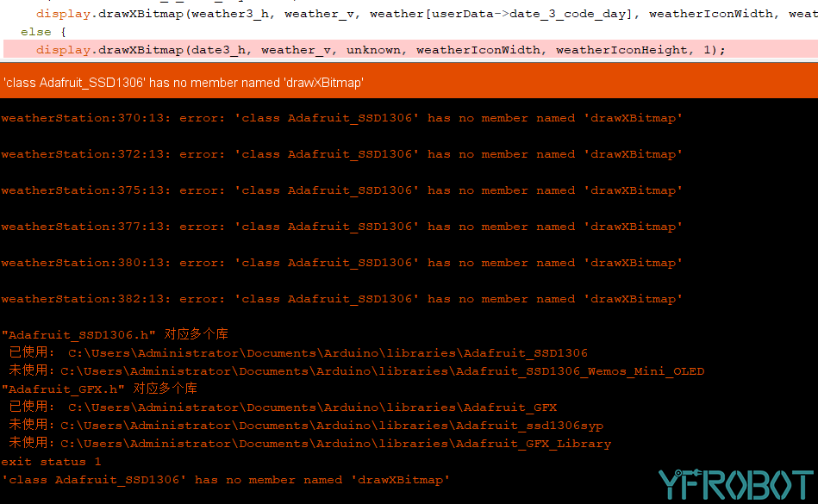This screenshot has height=504, width=818.
Task: Click the 'exit status 1' console line
Action: 51,462
